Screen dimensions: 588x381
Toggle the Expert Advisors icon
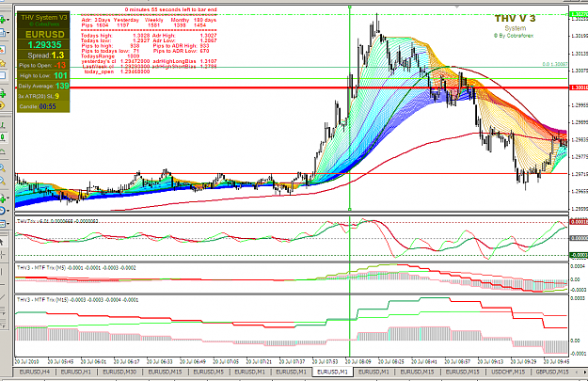2,105
